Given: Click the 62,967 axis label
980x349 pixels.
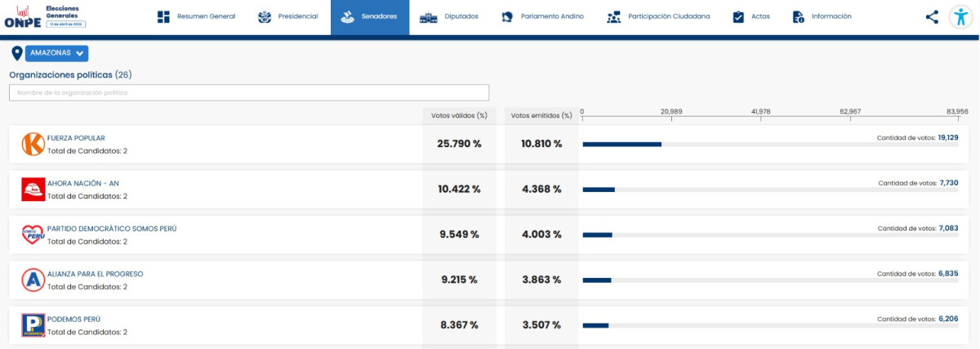Looking at the screenshot, I should [849, 111].
